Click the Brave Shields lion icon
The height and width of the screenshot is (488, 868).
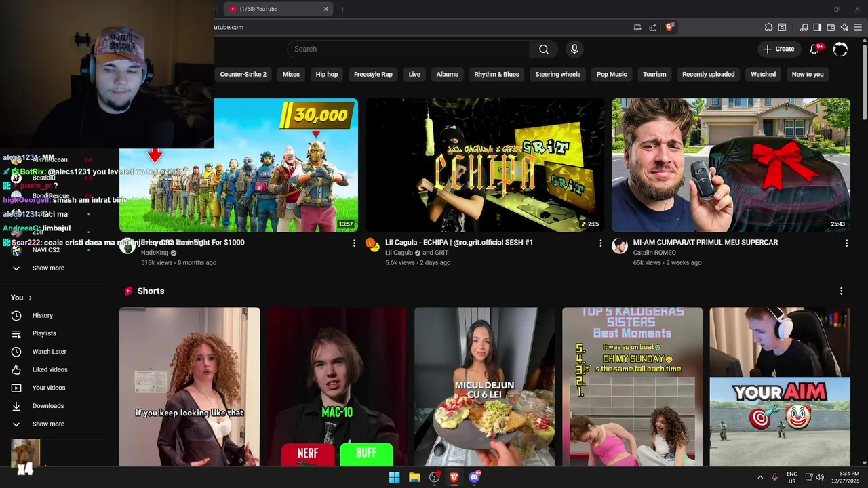tap(669, 27)
